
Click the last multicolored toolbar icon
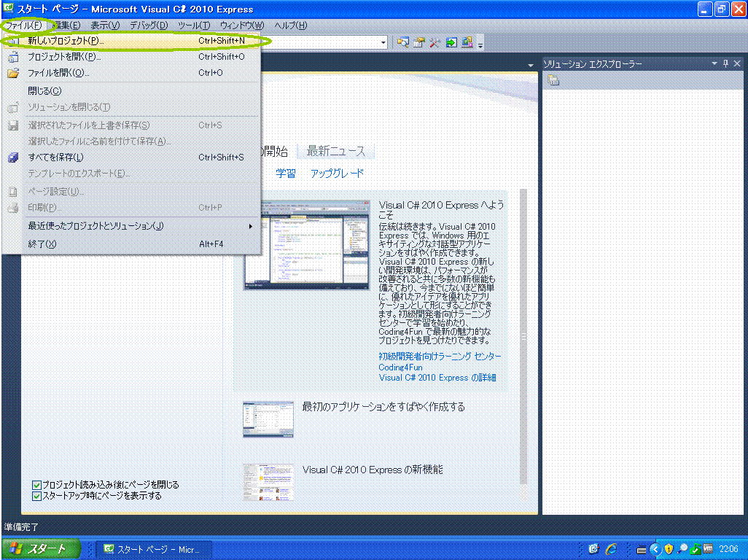pos(467,42)
